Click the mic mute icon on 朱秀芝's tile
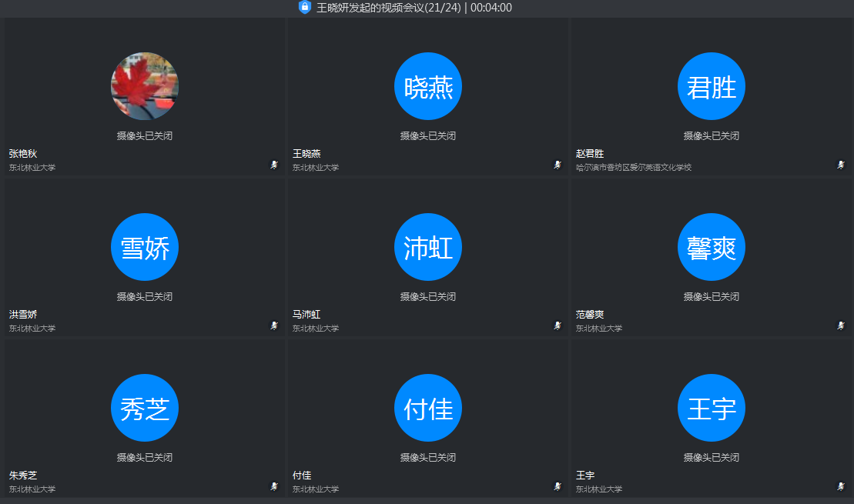 click(274, 486)
